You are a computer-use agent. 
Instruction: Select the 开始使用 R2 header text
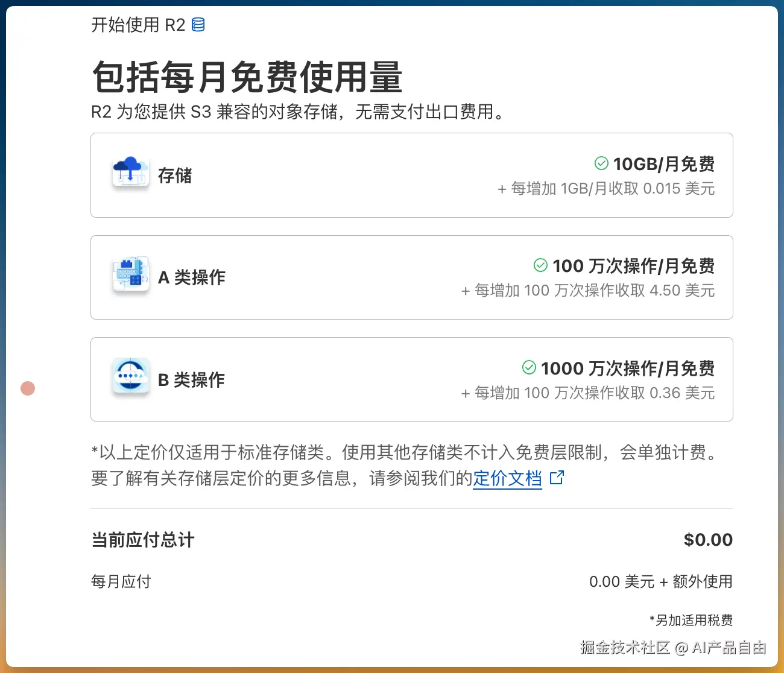click(x=138, y=25)
